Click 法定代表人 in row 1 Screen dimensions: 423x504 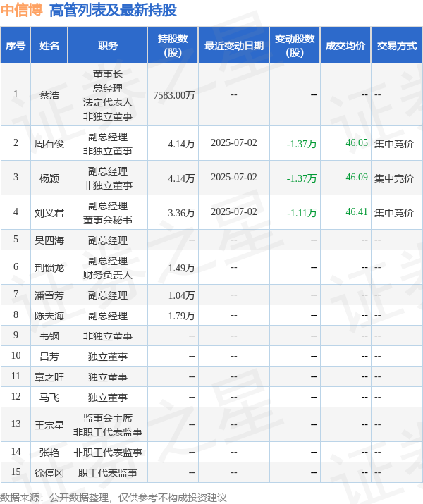(108, 102)
